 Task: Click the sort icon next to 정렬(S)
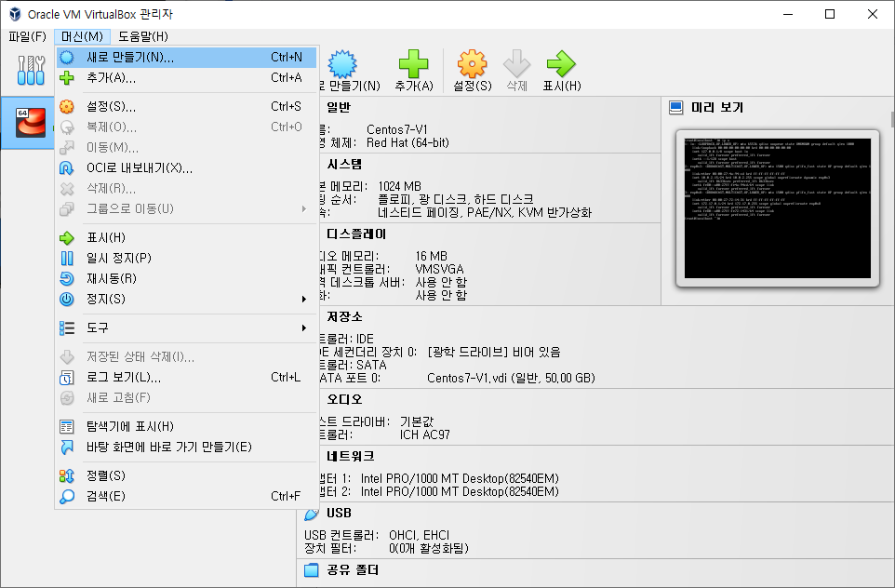point(67,475)
